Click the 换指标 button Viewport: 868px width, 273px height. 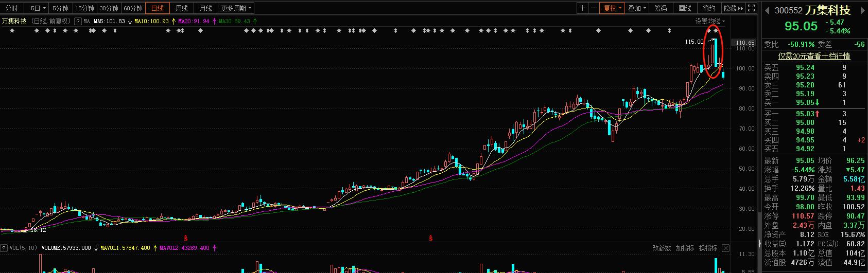(708, 248)
